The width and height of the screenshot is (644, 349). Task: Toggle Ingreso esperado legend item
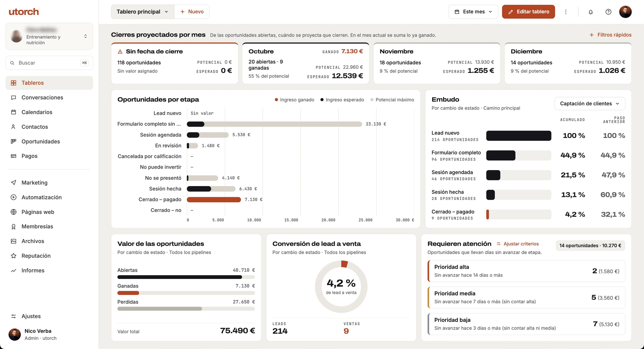(342, 100)
